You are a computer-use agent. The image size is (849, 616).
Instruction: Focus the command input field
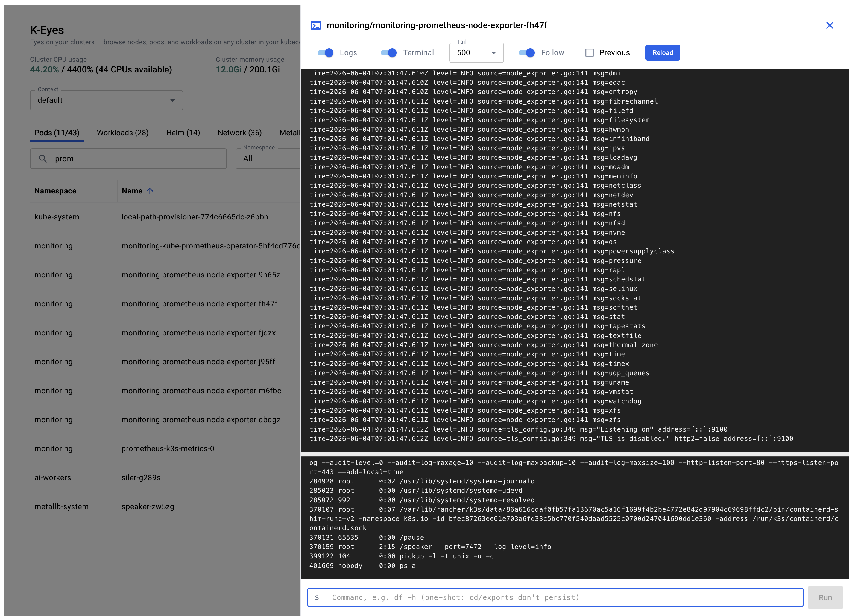pyautogui.click(x=555, y=598)
